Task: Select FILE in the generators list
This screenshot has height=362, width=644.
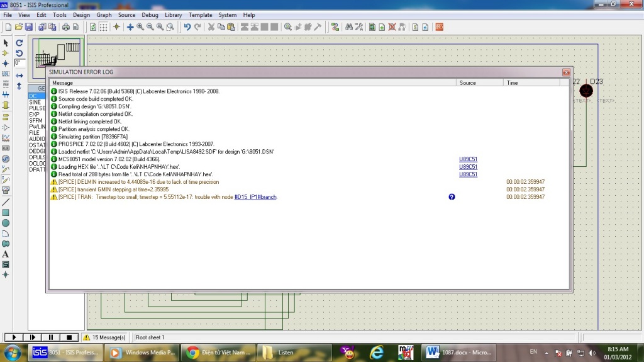Action: 36,132
